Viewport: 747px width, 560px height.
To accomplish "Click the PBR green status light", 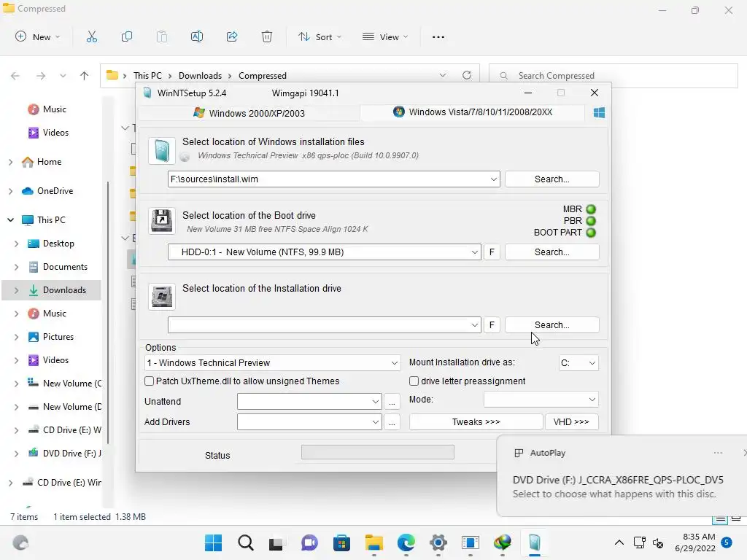I will [x=591, y=221].
